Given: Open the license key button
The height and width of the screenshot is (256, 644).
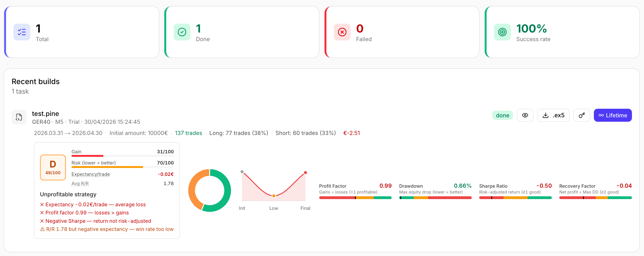Looking at the screenshot, I should click(582, 115).
